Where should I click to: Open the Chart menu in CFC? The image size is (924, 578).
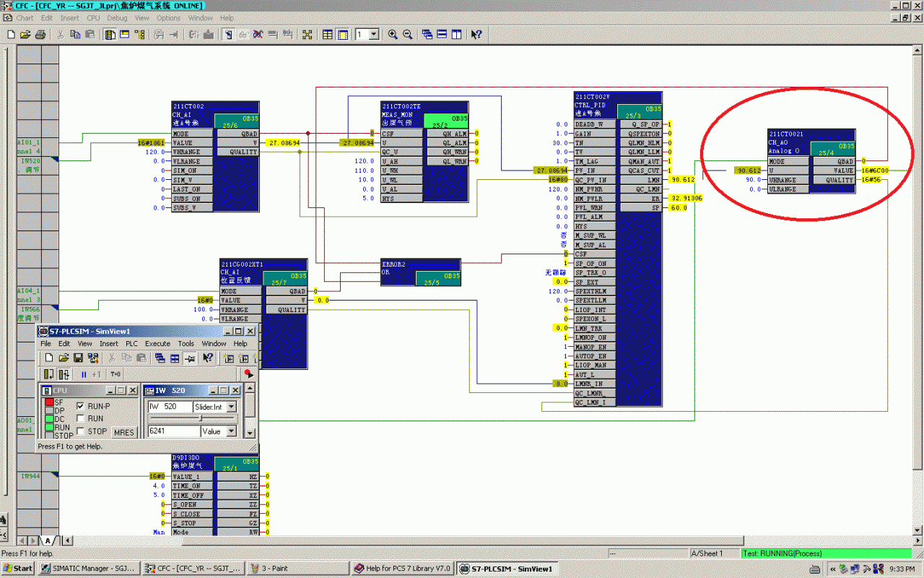(25, 18)
